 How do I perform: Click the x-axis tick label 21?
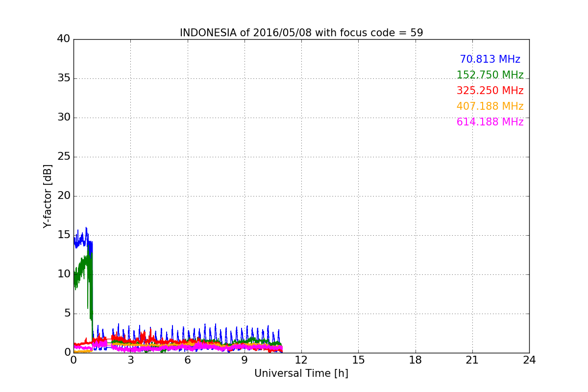pos(472,360)
